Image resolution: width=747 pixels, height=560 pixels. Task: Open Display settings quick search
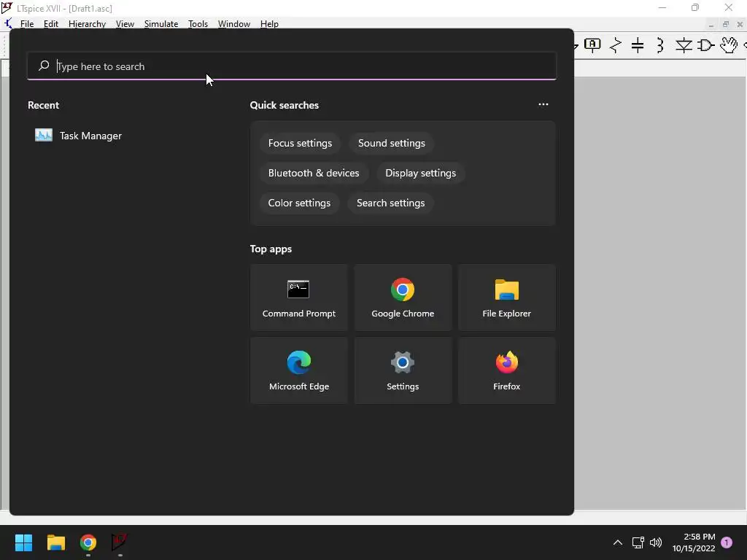pos(421,174)
